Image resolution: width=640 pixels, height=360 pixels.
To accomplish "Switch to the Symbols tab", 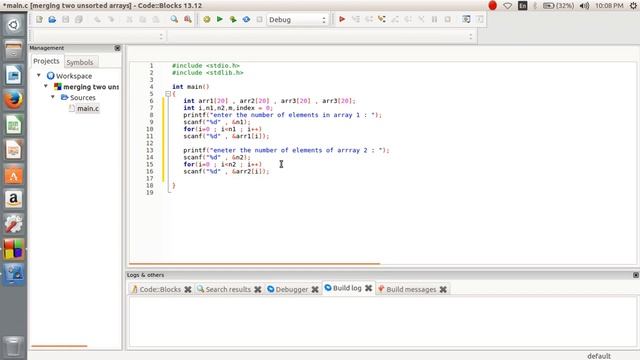I will pos(80,62).
